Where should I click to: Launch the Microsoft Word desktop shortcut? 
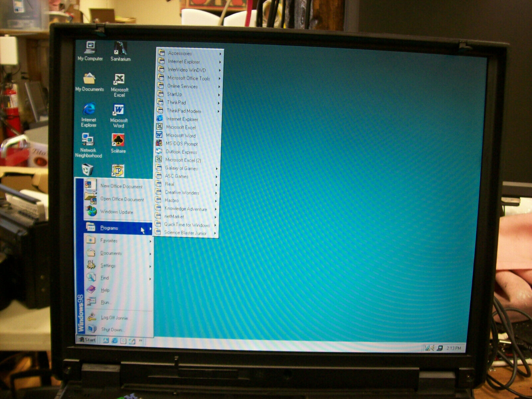[x=119, y=116]
